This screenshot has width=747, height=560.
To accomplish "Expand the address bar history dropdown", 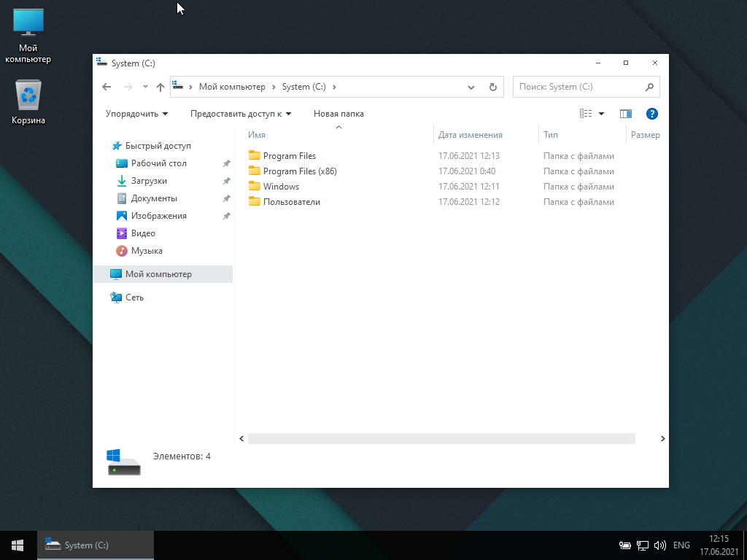I will pyautogui.click(x=471, y=87).
